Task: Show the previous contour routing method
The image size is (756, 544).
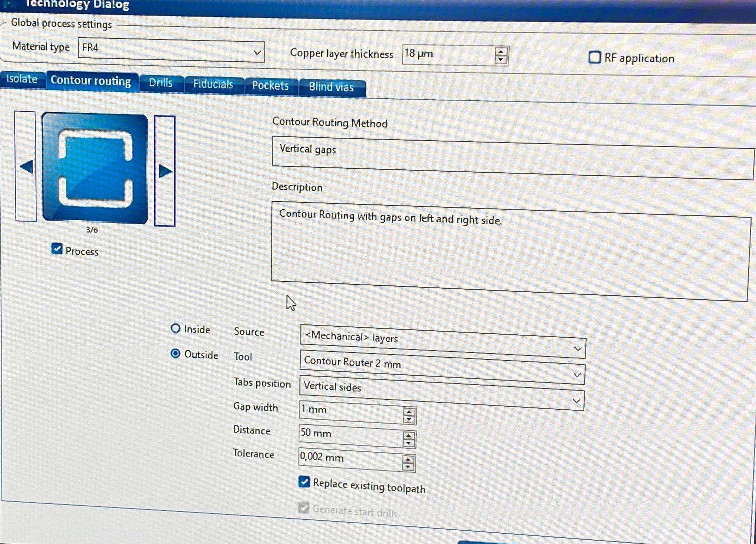Action: [x=25, y=166]
